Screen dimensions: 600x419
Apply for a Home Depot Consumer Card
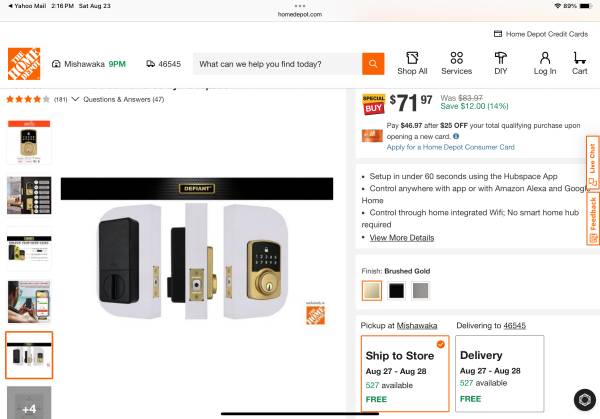[450, 147]
